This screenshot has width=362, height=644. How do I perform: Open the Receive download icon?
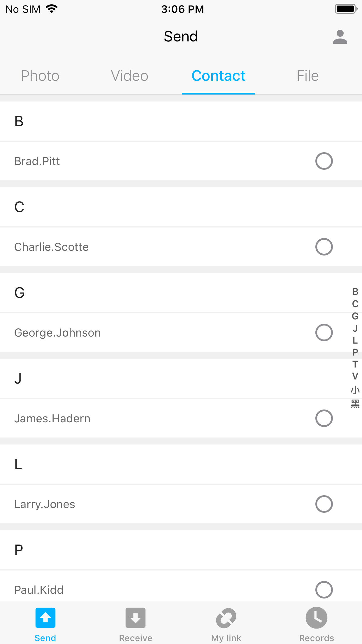click(x=136, y=617)
